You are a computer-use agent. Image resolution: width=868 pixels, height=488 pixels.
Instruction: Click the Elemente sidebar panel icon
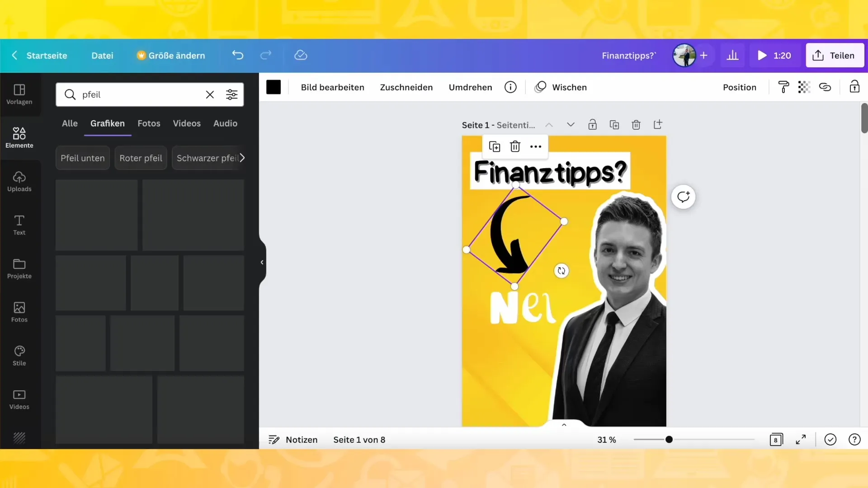[19, 136]
